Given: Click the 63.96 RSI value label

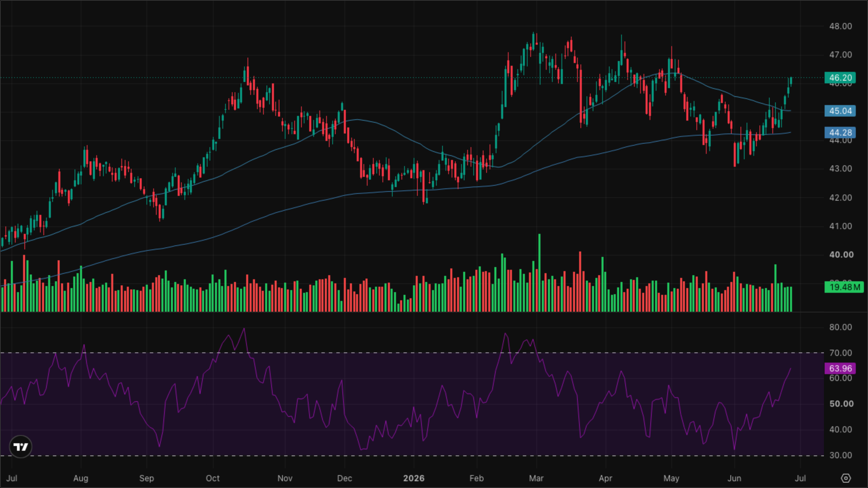Looking at the screenshot, I should click(840, 368).
